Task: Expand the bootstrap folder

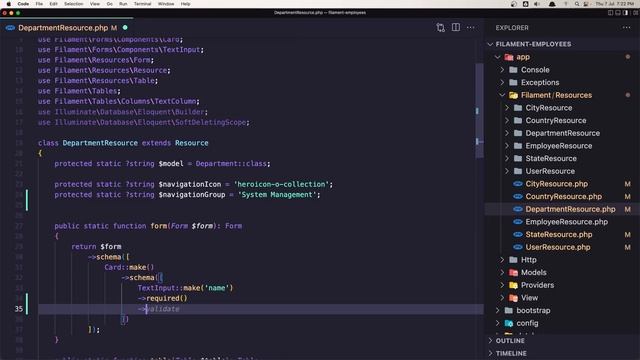Action: point(498,310)
